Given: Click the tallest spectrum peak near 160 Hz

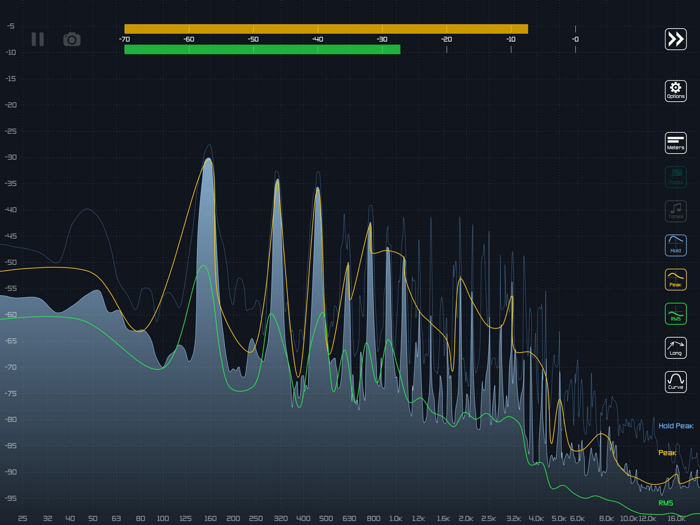Looking at the screenshot, I should pos(208,160).
